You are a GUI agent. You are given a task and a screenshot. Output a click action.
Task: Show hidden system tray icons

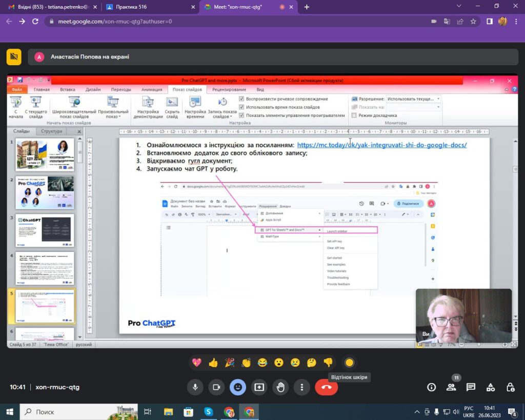point(417,411)
